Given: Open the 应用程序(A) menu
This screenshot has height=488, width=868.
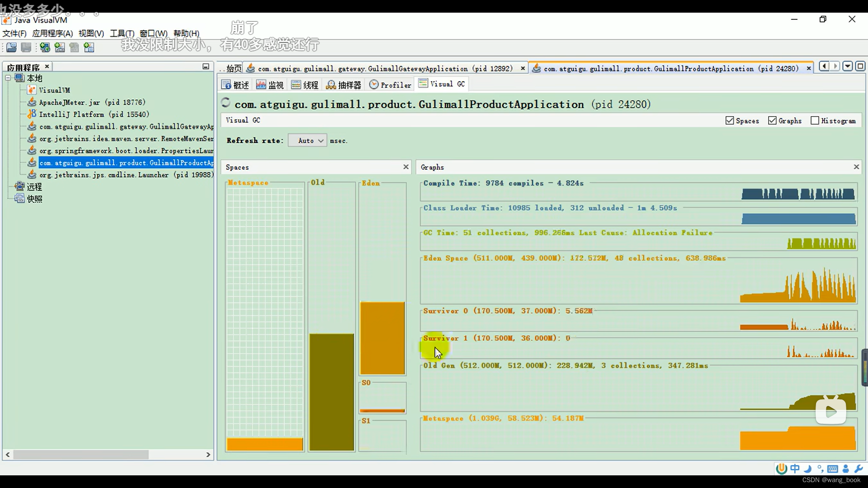Looking at the screenshot, I should pyautogui.click(x=52, y=33).
